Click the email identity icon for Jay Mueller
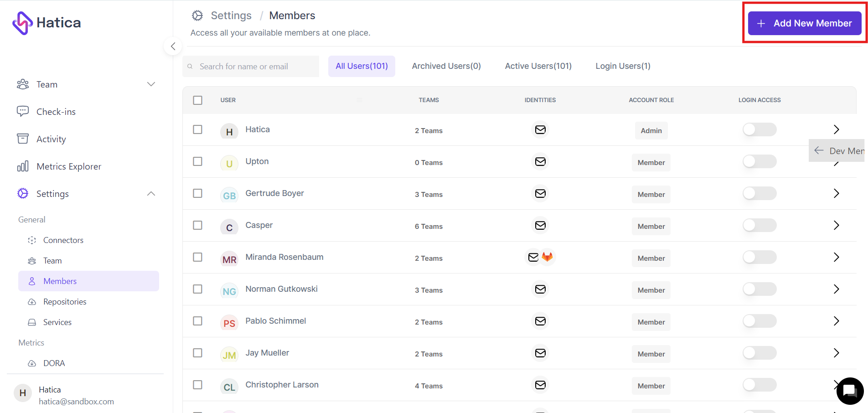Image resolution: width=868 pixels, height=413 pixels. click(540, 353)
